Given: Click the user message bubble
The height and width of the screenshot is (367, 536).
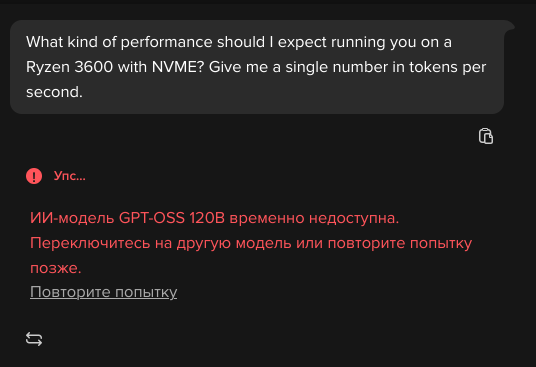Looking at the screenshot, I should (x=257, y=67).
